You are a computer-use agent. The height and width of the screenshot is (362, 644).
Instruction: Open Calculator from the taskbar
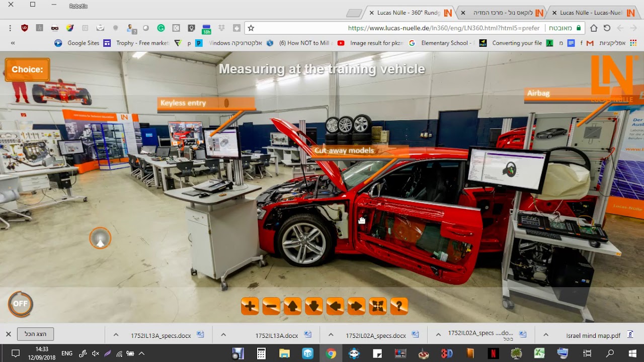coord(261,353)
